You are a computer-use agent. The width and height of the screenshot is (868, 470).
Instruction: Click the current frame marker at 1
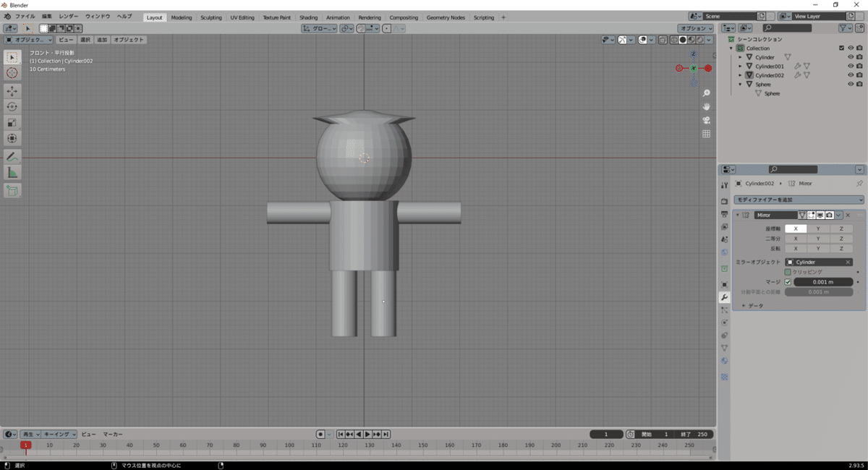tap(26, 445)
